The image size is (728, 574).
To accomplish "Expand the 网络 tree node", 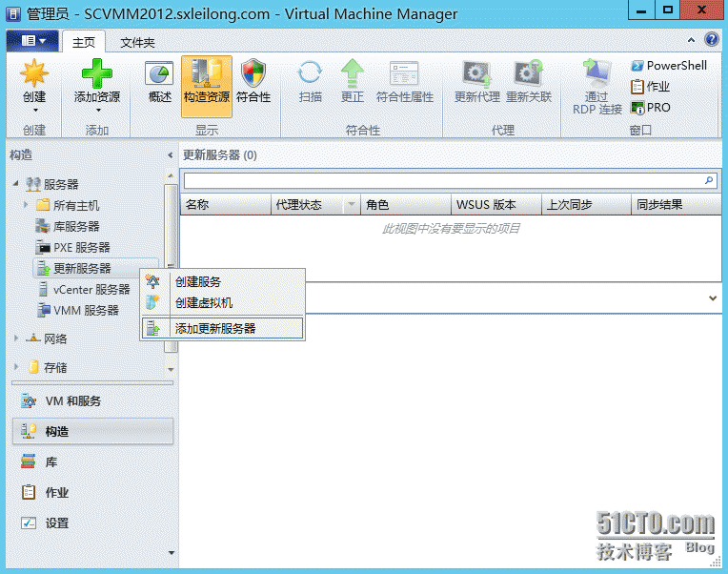I will 16,338.
